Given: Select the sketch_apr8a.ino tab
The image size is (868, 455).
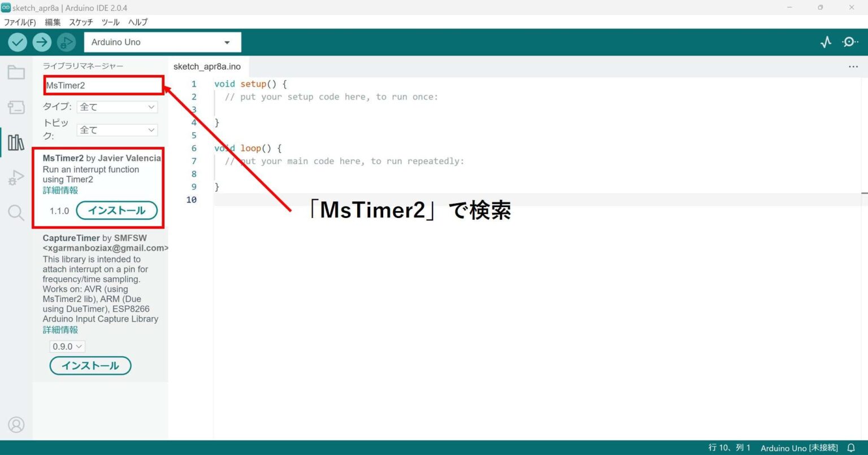Looking at the screenshot, I should click(207, 67).
